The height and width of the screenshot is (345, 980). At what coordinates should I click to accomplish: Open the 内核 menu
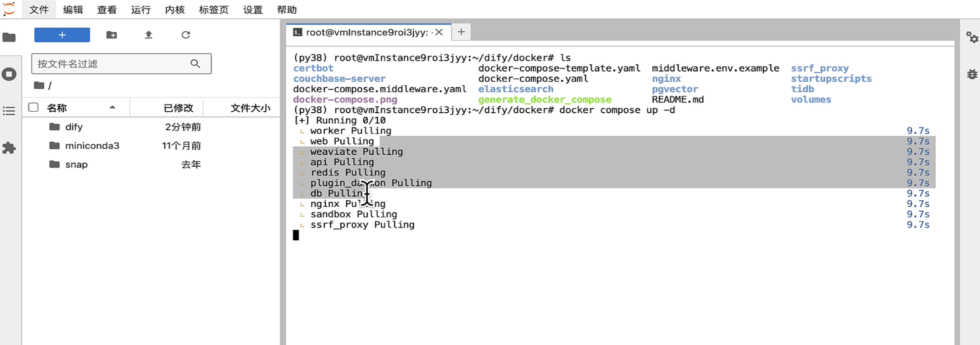click(175, 9)
